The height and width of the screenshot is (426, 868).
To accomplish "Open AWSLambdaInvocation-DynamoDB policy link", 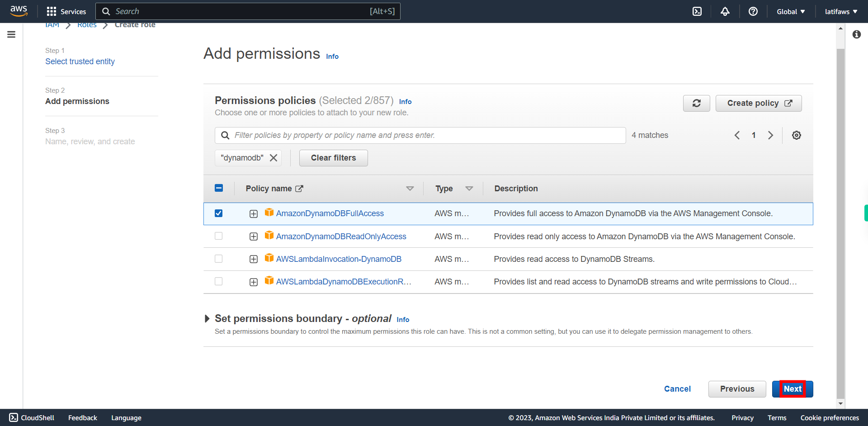I will click(339, 259).
